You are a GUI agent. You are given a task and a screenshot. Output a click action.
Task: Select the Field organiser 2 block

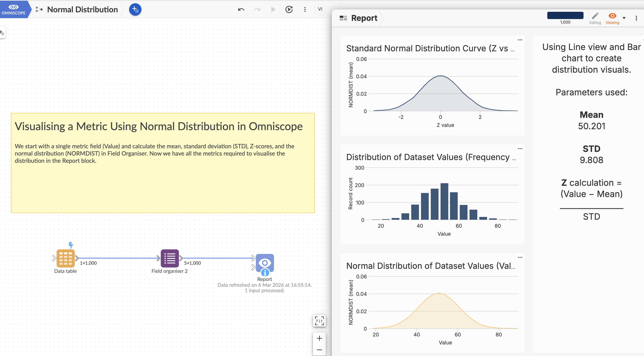click(x=170, y=258)
